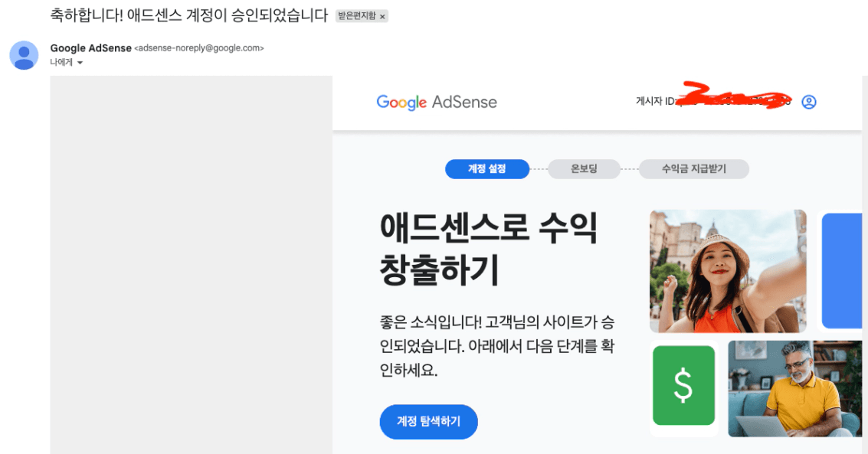
Task: Click the blue card beside selfie photo
Action: 842,271
